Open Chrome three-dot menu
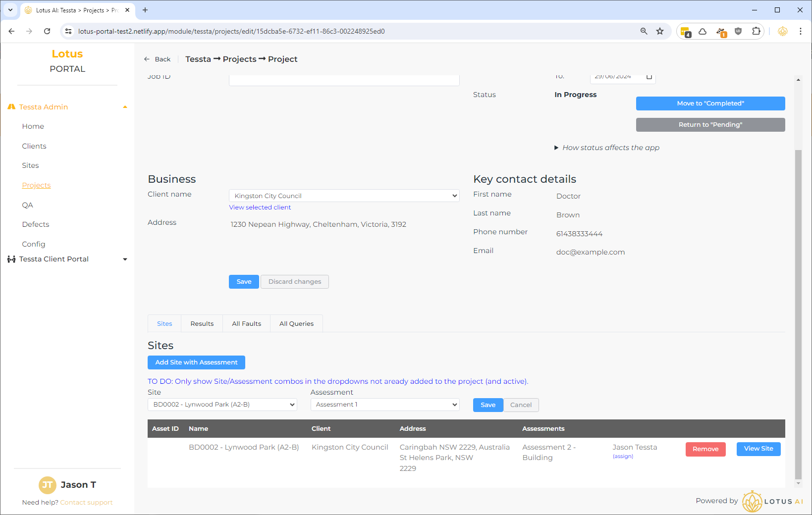Image resolution: width=812 pixels, height=515 pixels. click(x=801, y=31)
